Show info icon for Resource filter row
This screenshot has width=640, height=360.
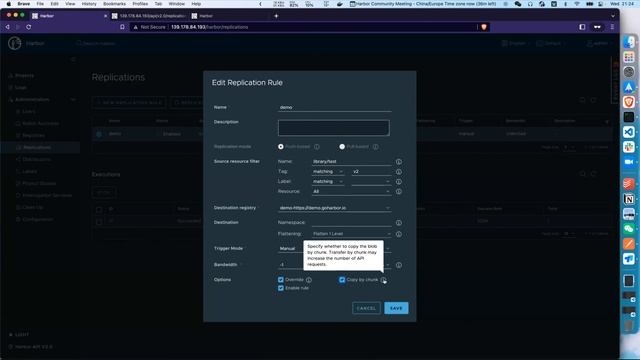click(x=399, y=191)
